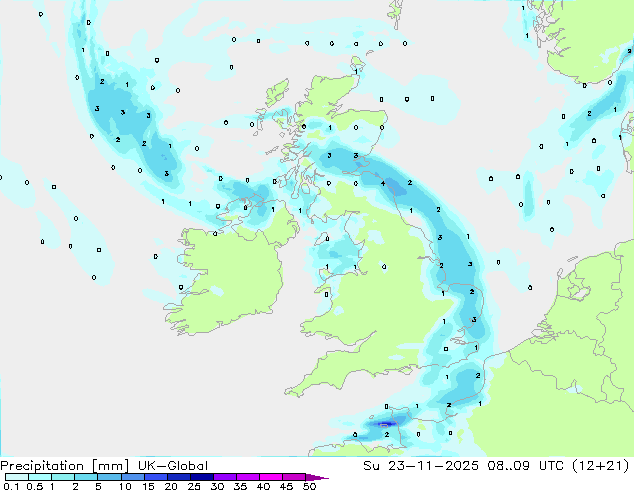The width and height of the screenshot is (634, 490).
Task: Click the legend value '0.5'
Action: (34, 486)
